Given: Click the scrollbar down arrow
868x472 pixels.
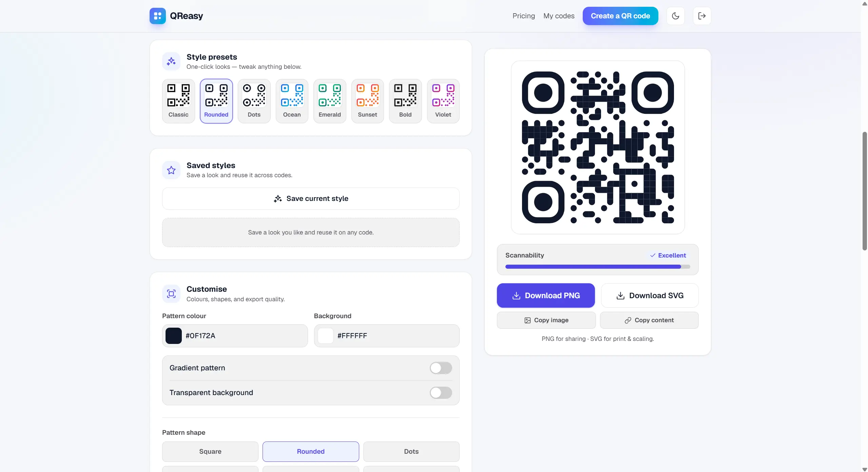Looking at the screenshot, I should click(x=865, y=469).
